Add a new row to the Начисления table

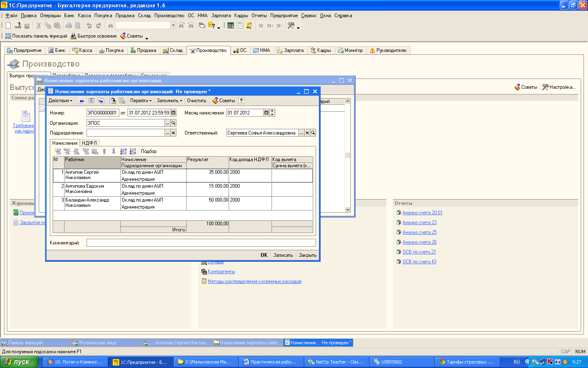click(58, 151)
